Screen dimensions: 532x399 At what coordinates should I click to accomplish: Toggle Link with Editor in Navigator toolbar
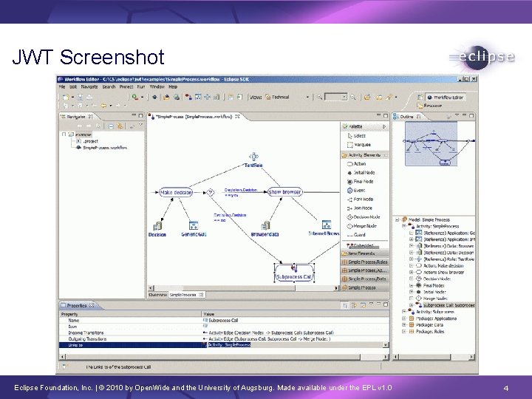(x=120, y=126)
